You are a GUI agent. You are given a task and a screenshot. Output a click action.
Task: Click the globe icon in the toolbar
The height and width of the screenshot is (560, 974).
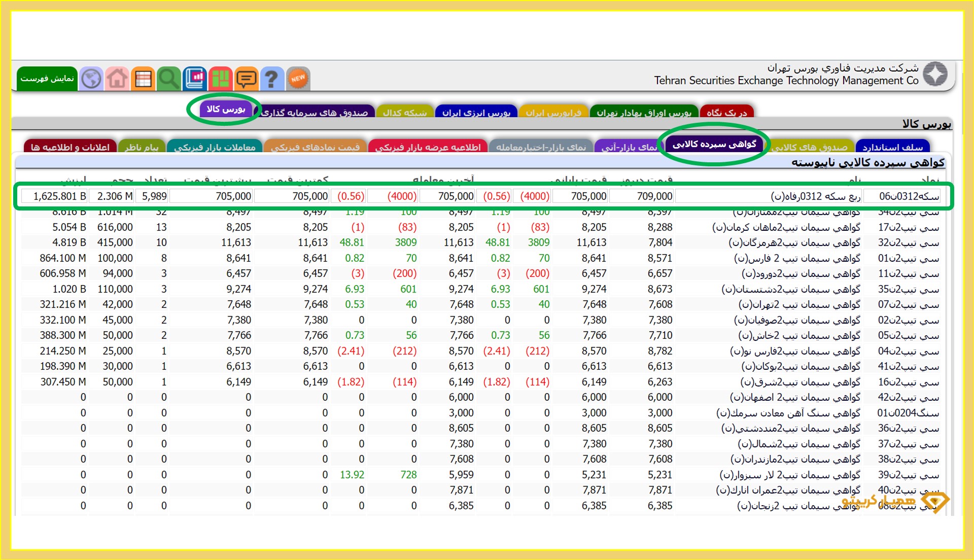[x=91, y=79]
